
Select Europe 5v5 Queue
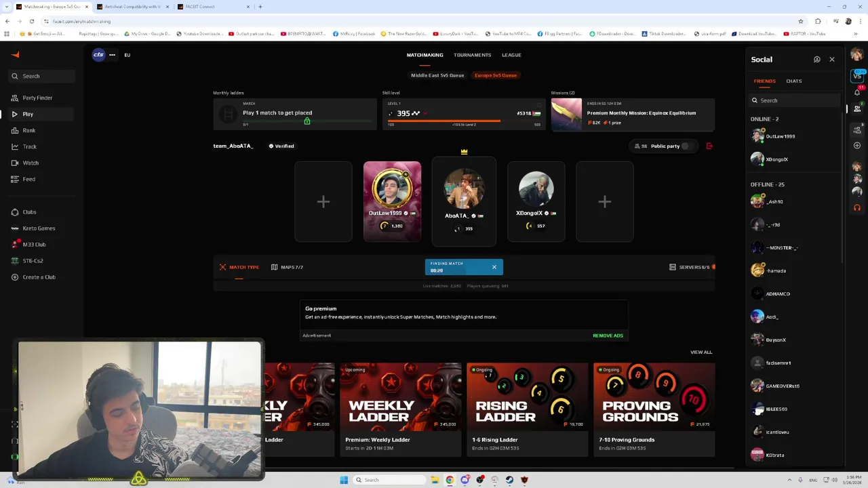click(495, 75)
